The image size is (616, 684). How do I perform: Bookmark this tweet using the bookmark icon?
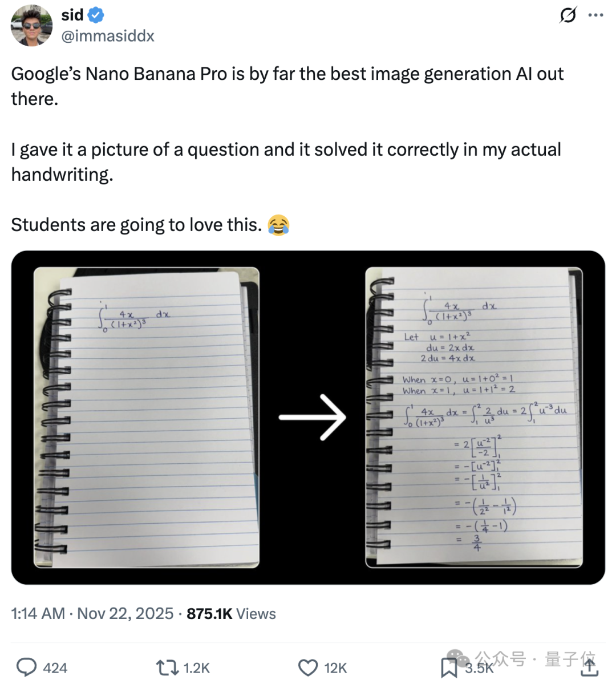pos(449,667)
